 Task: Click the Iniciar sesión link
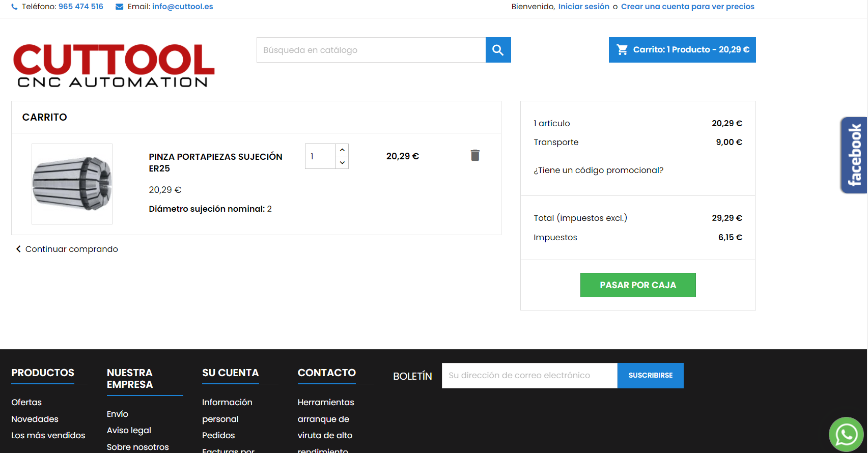click(584, 7)
